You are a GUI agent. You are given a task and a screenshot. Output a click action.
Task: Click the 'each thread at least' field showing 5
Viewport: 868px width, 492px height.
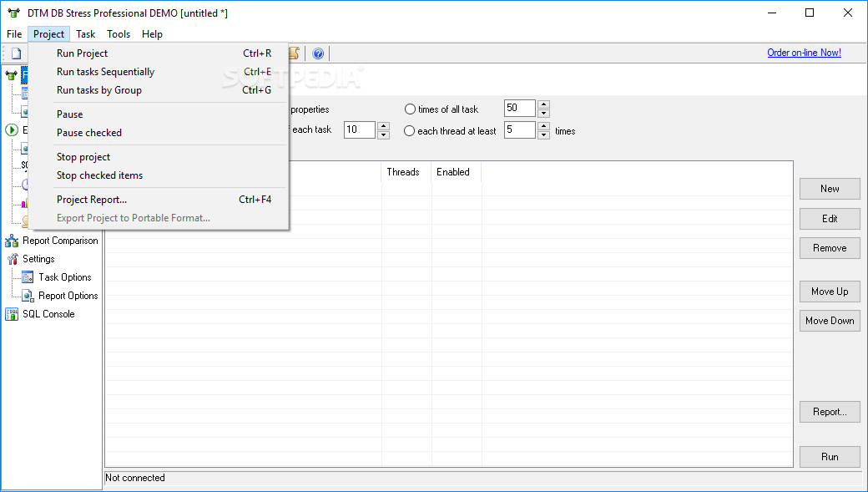pyautogui.click(x=520, y=129)
